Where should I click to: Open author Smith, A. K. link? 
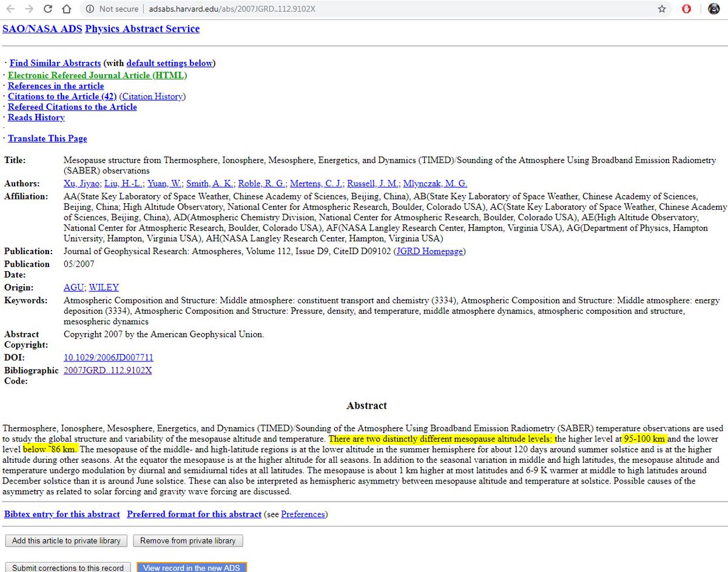pos(211,183)
